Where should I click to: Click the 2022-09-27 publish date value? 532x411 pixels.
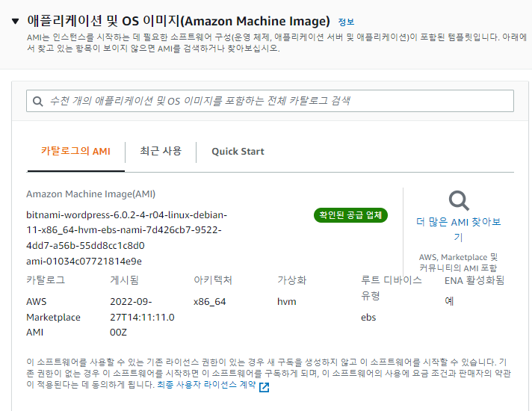pyautogui.click(x=142, y=317)
